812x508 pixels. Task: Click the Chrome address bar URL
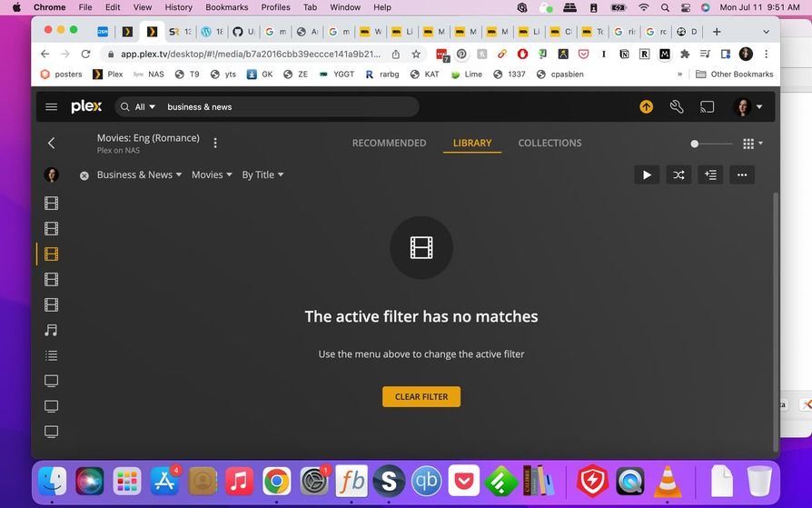pyautogui.click(x=251, y=54)
